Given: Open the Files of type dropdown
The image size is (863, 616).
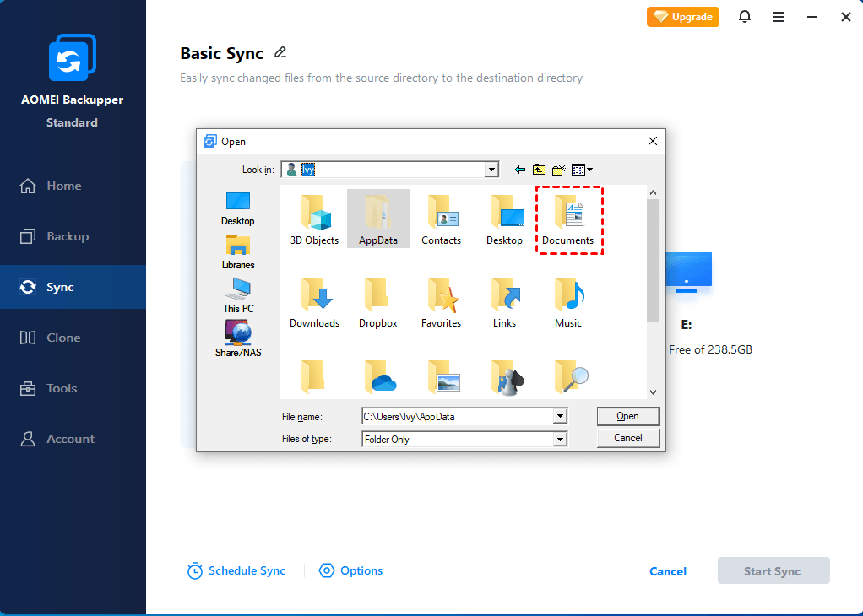Looking at the screenshot, I should point(559,439).
